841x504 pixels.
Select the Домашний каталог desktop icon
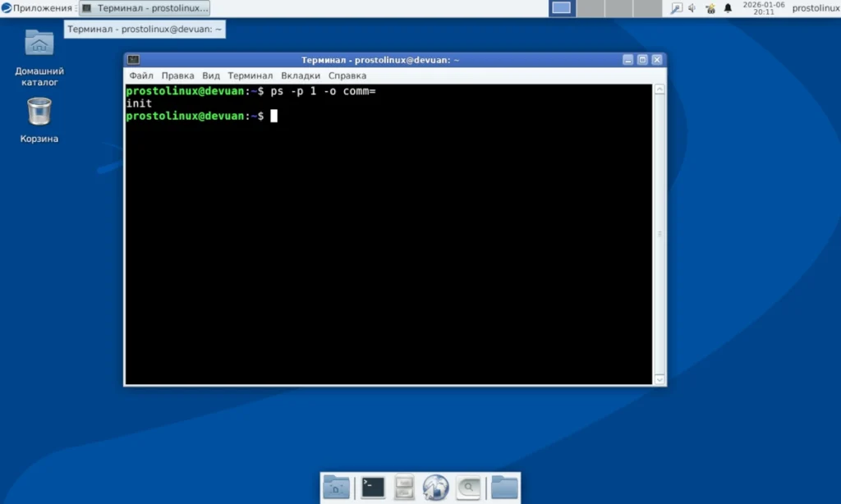coord(39,58)
